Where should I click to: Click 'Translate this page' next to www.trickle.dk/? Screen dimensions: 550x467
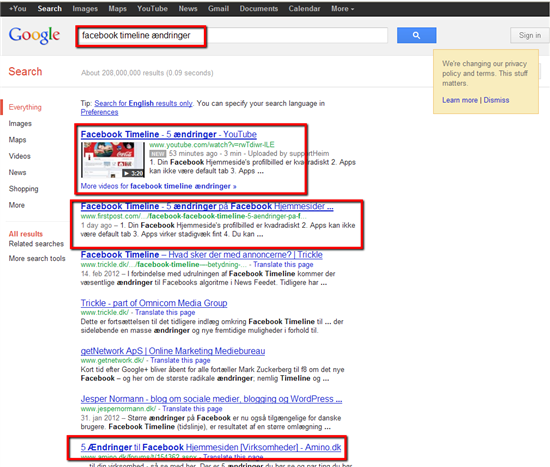(x=165, y=312)
